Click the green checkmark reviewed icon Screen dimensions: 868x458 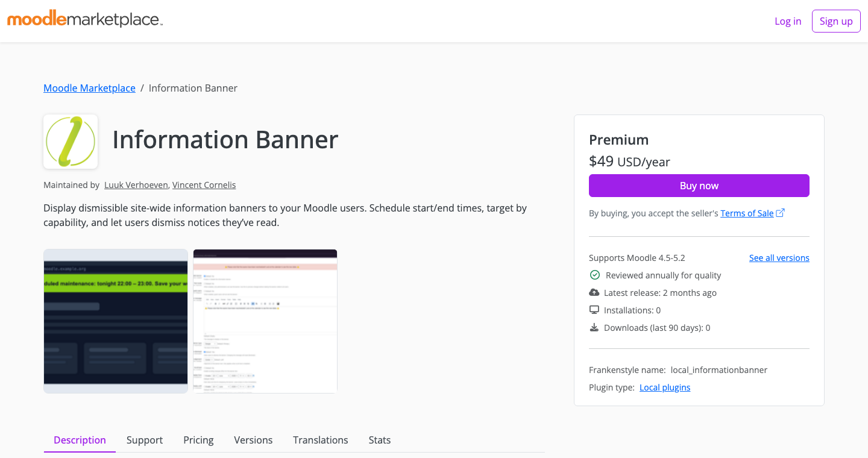coord(594,275)
